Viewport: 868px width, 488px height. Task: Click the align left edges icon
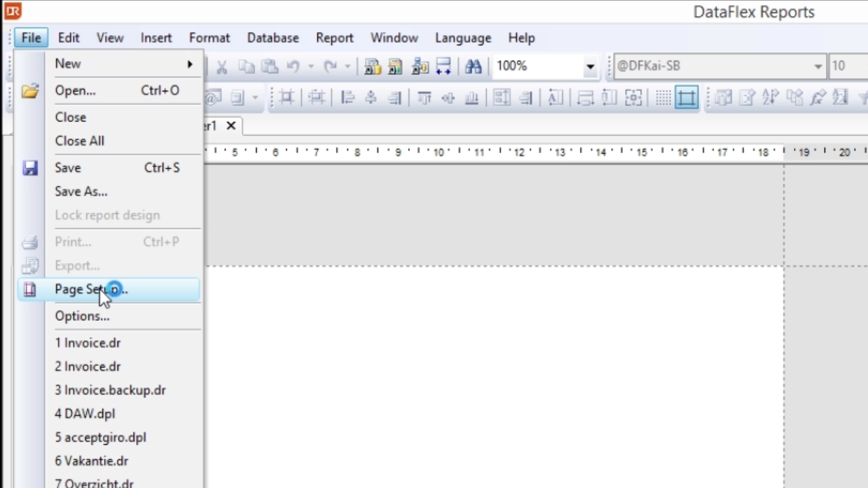(x=347, y=98)
